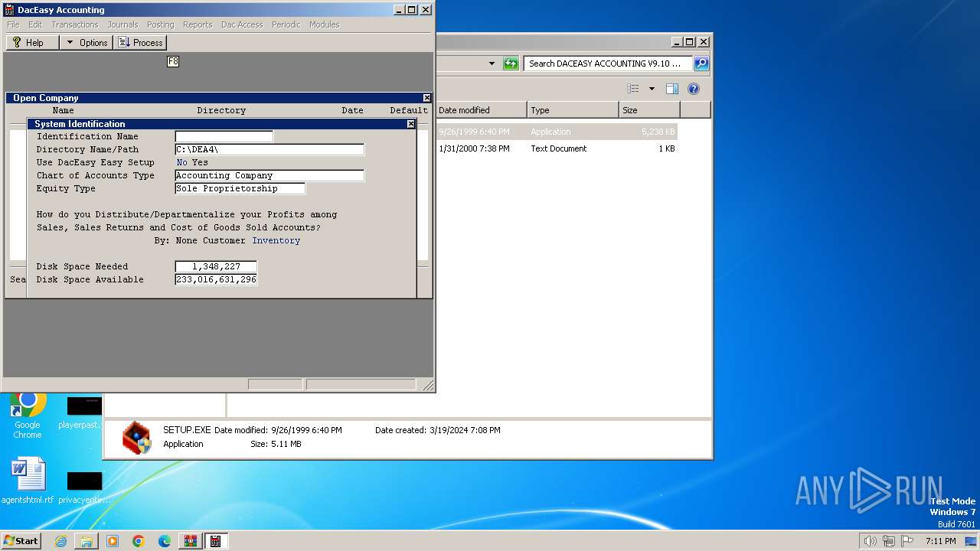Open the File menu in DacEasy

13,24
